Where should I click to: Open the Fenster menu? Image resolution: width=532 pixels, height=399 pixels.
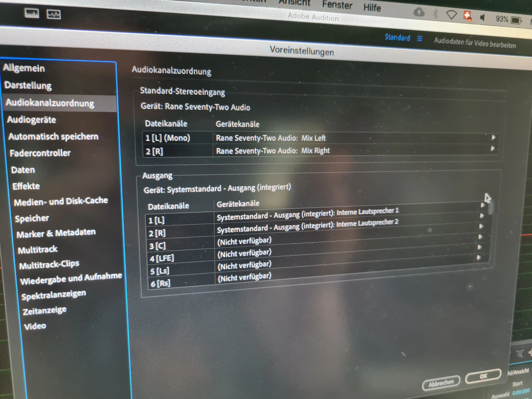coord(337,5)
